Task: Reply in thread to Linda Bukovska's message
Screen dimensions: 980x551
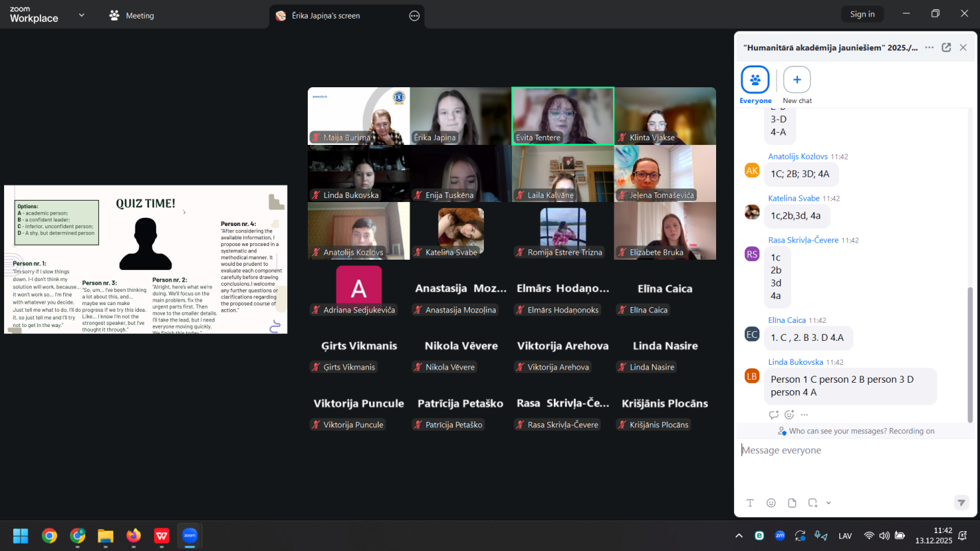Action: point(774,415)
